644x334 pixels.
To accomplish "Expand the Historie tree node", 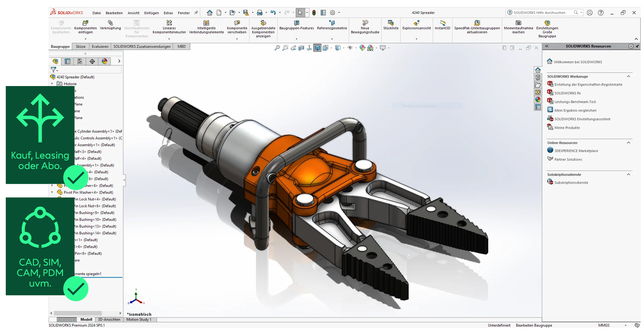I will (52, 84).
